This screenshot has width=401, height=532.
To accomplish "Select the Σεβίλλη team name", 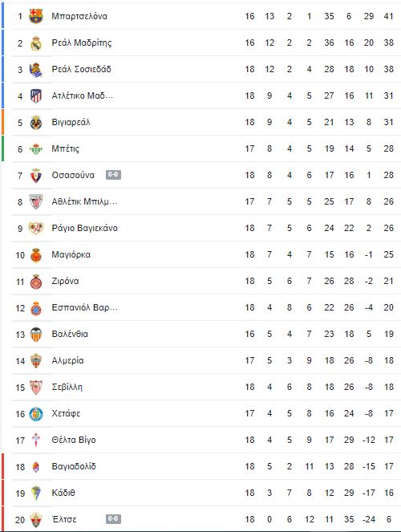I will click(x=67, y=387).
